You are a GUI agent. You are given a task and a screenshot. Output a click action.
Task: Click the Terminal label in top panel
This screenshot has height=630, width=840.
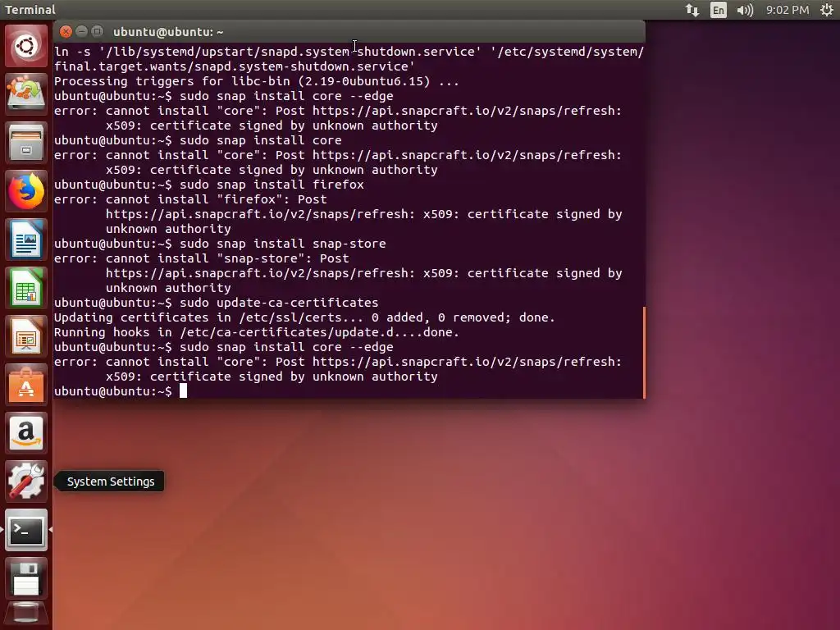[30, 10]
